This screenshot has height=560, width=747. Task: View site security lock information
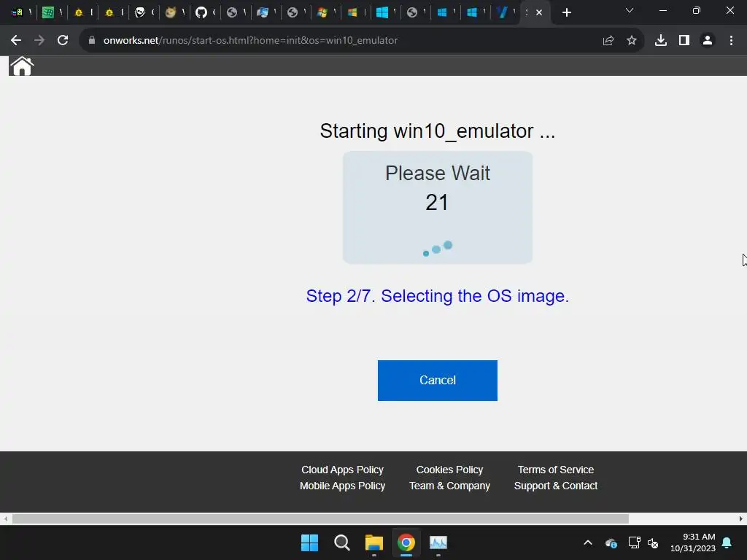(92, 41)
